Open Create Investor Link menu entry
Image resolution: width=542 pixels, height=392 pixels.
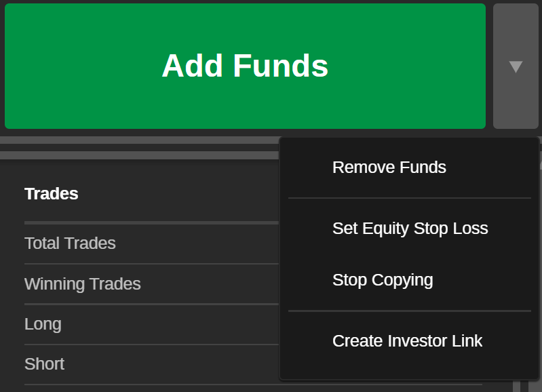tap(407, 341)
